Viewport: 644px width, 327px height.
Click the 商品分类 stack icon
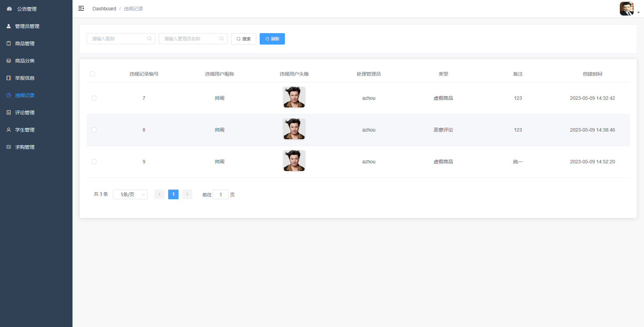pos(9,61)
